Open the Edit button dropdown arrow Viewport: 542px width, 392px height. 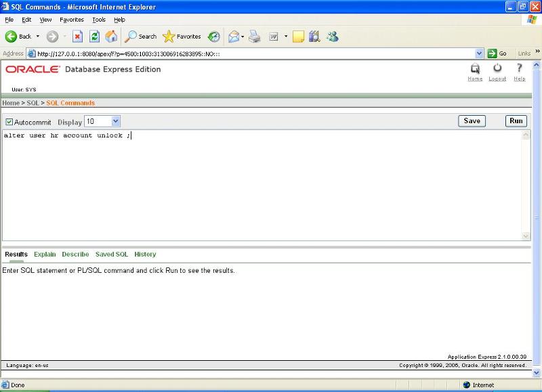point(286,37)
